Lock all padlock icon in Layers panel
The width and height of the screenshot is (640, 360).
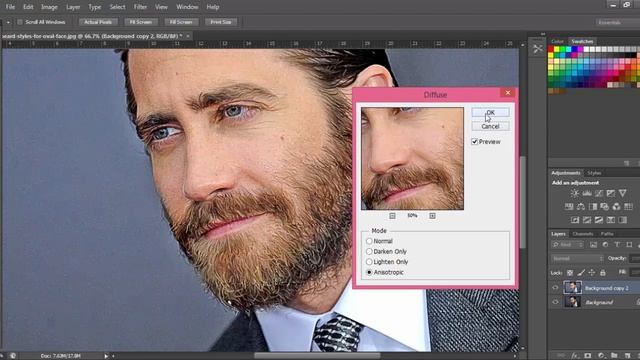click(603, 273)
